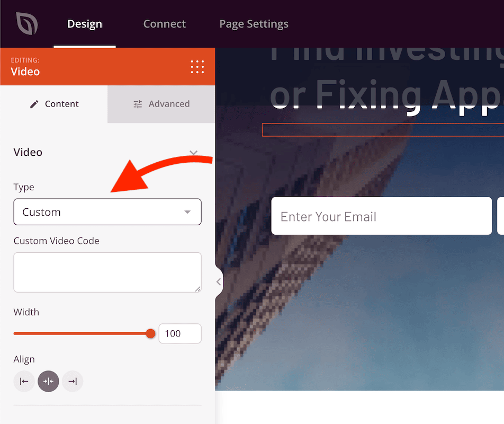Open the Advanced settings tab

[x=161, y=104]
